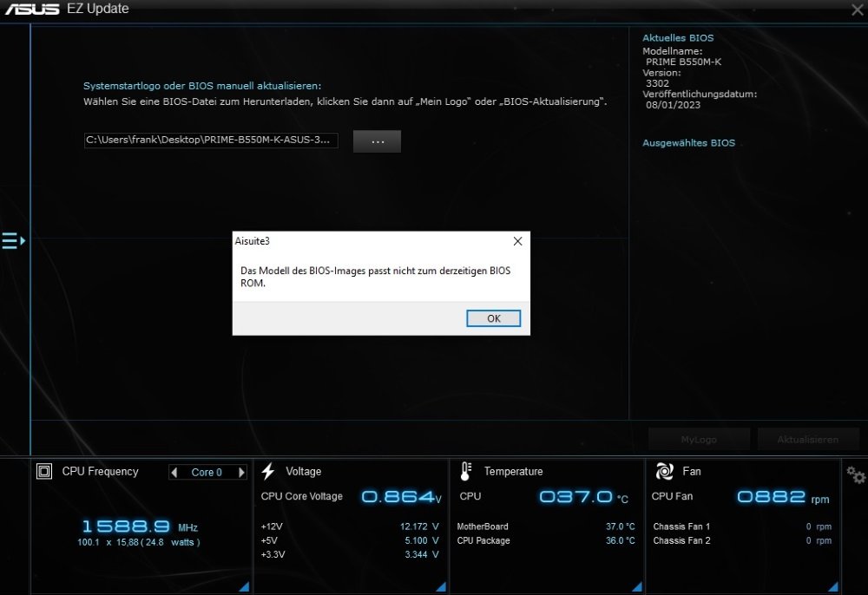This screenshot has height=595, width=868.
Task: Click the +12V voltage row
Action: (350, 526)
